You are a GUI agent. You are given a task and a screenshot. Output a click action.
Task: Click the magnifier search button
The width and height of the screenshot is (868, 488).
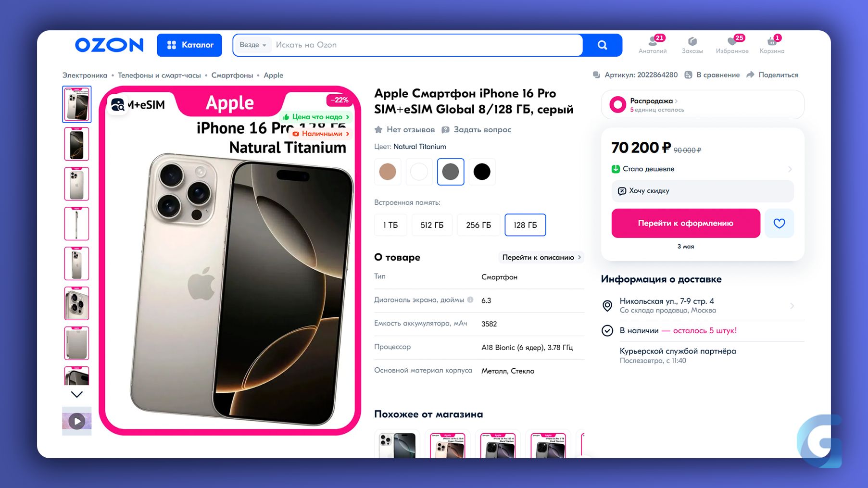[602, 45]
